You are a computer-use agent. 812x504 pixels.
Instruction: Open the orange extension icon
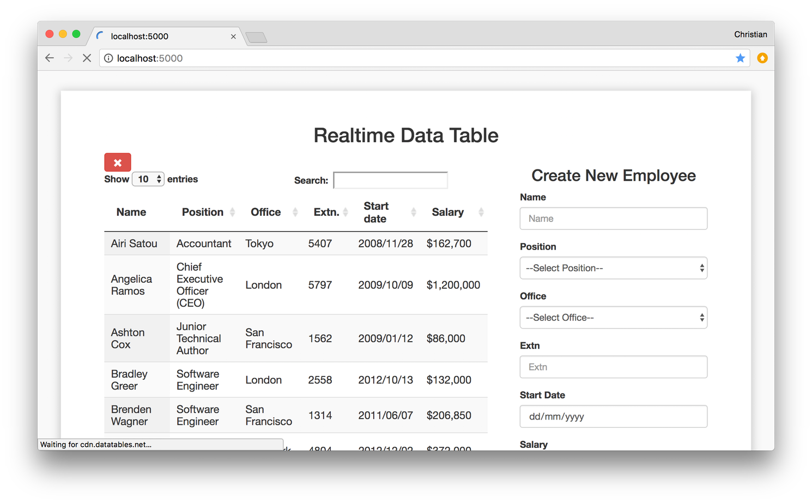(762, 58)
